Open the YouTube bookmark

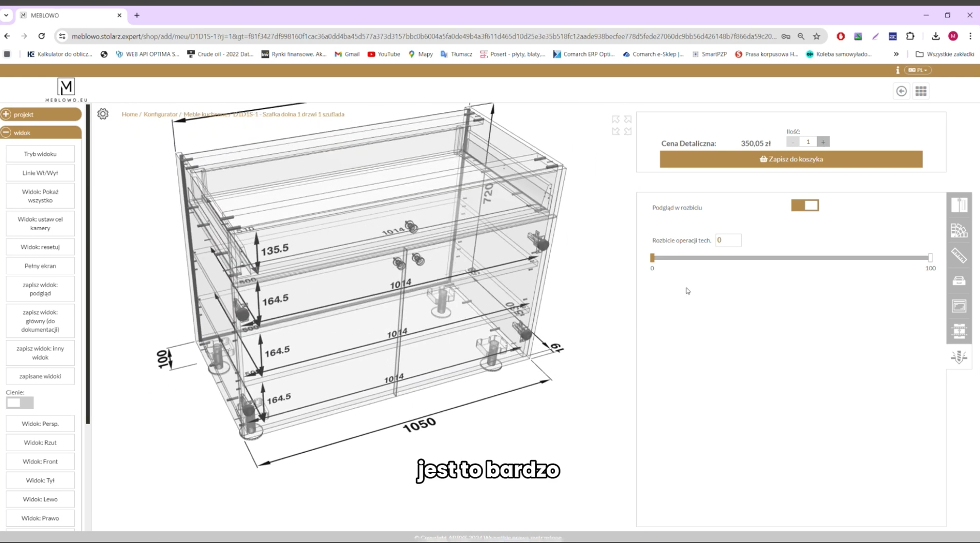[384, 54]
